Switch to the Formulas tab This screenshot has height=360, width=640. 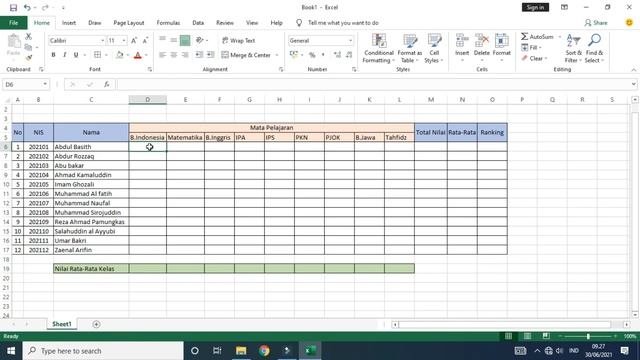coord(168,23)
